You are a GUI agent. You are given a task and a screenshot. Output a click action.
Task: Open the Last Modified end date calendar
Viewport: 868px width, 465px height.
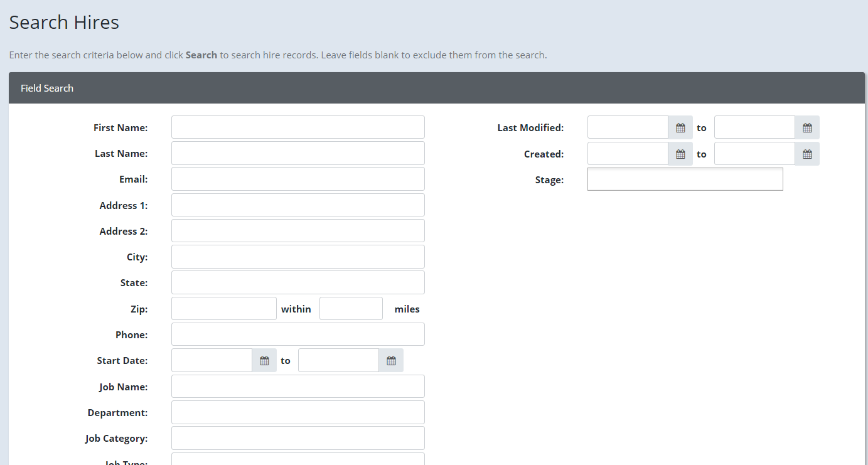(806, 127)
